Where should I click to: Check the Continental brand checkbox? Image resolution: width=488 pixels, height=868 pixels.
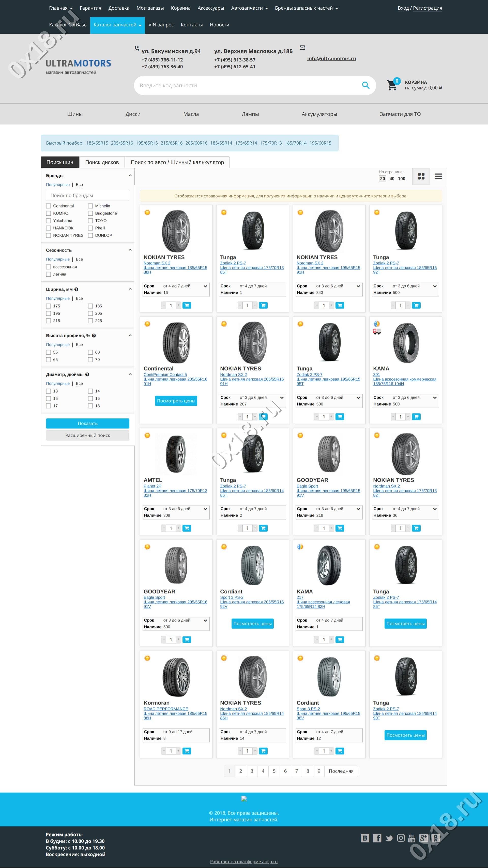click(x=49, y=206)
